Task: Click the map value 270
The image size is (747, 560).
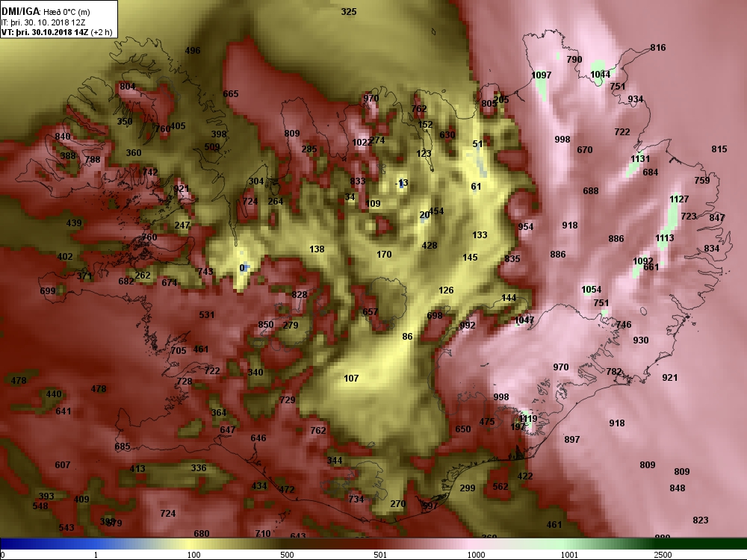Action: point(398,503)
